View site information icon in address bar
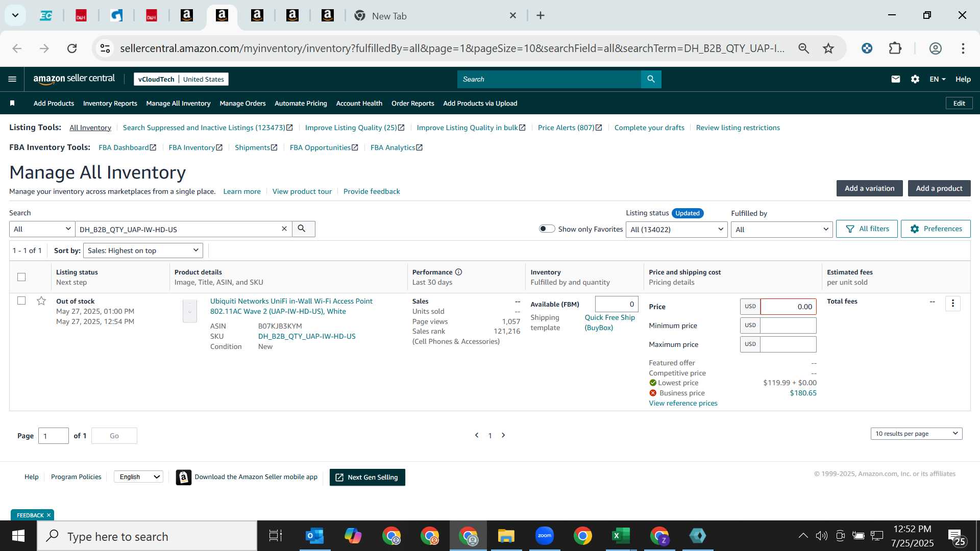The height and width of the screenshot is (551, 980). coord(105,48)
